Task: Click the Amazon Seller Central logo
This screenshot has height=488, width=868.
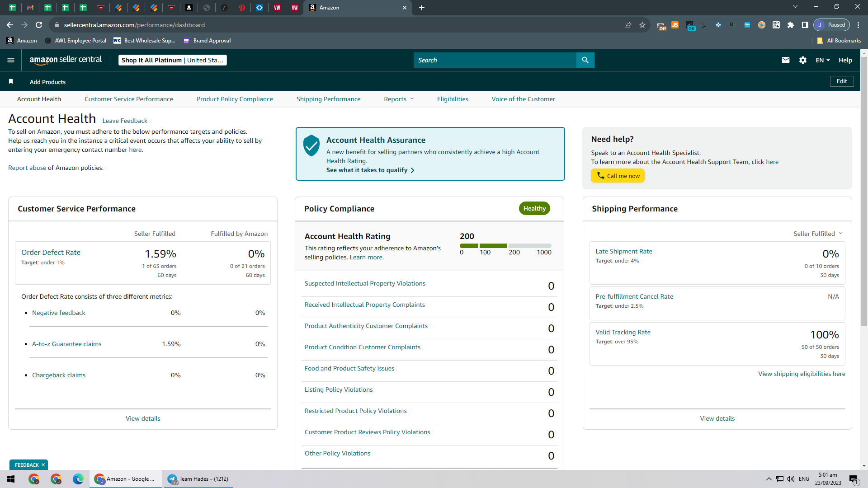Action: tap(66, 60)
